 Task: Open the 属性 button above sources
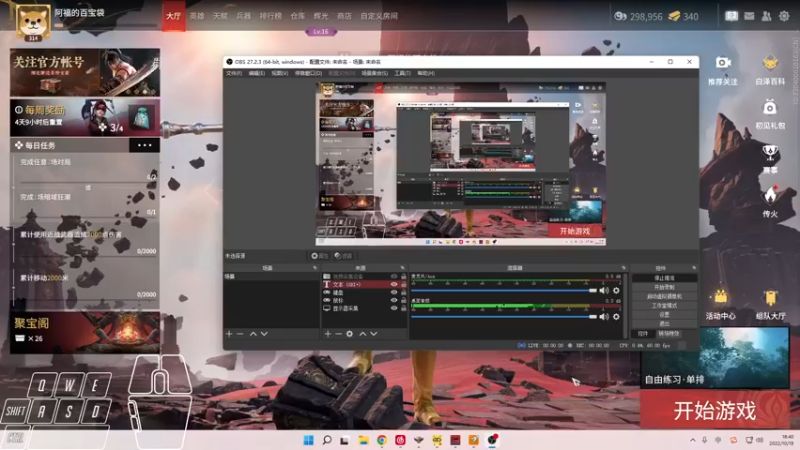320,256
